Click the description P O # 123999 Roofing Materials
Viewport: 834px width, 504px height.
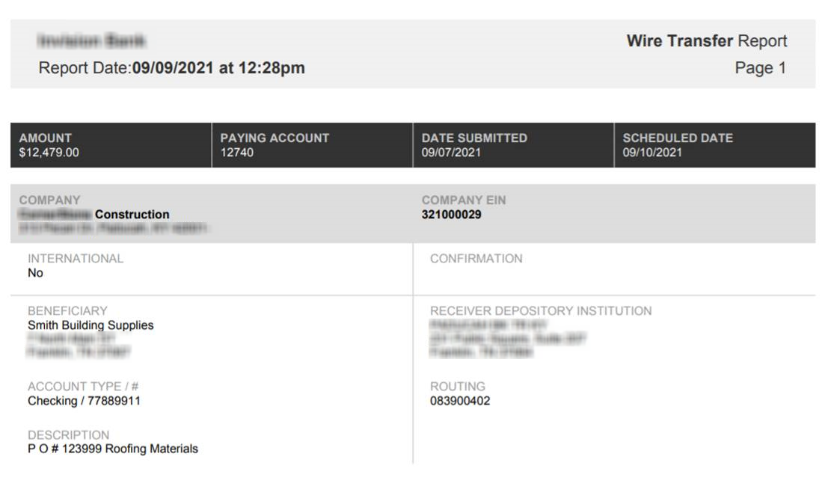(113, 449)
